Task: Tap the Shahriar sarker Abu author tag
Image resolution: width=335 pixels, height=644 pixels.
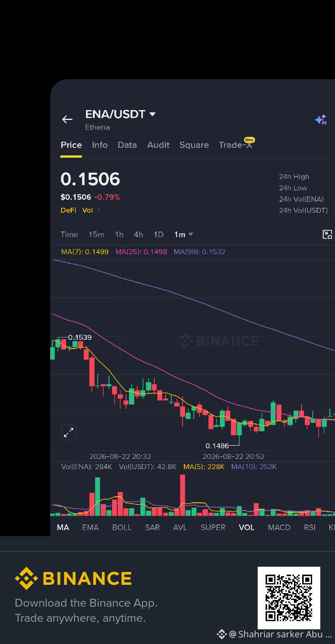Action: coord(274,635)
